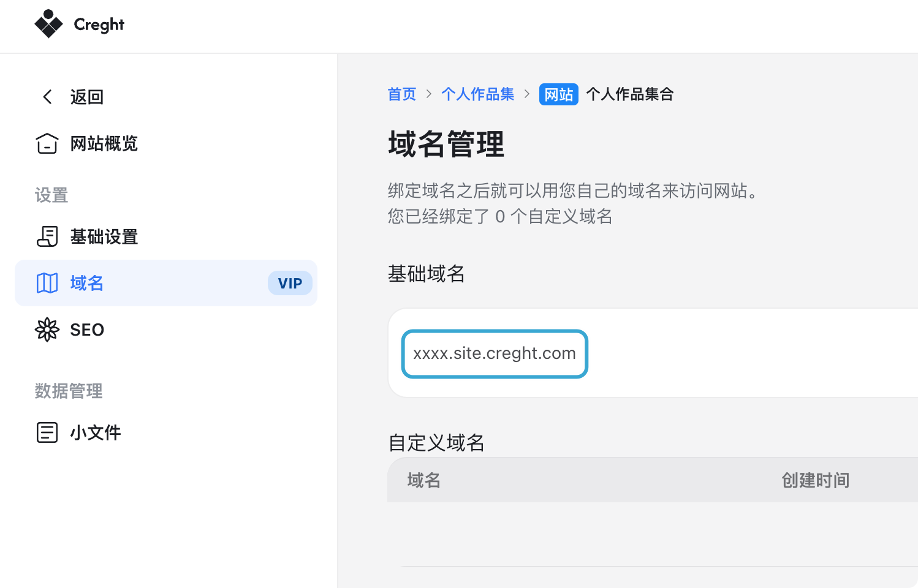918x588 pixels.
Task: Click the xxxx.site.creght.com domain field
Action: pos(495,353)
